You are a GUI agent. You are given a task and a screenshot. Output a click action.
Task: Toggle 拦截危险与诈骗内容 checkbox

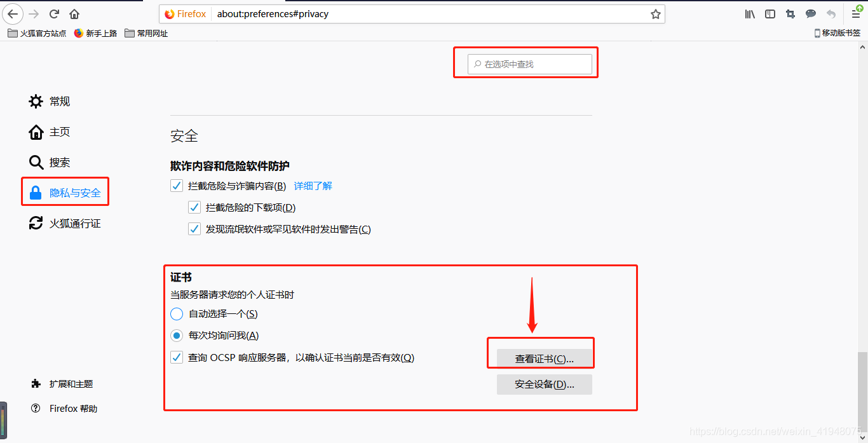tap(177, 186)
